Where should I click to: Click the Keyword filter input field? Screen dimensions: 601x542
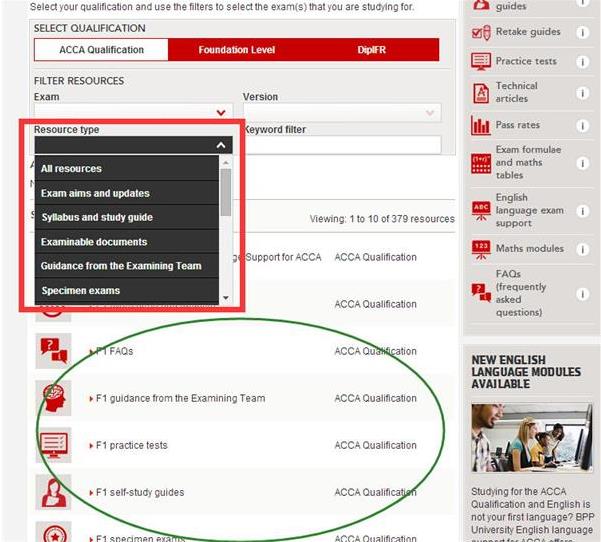click(x=342, y=145)
